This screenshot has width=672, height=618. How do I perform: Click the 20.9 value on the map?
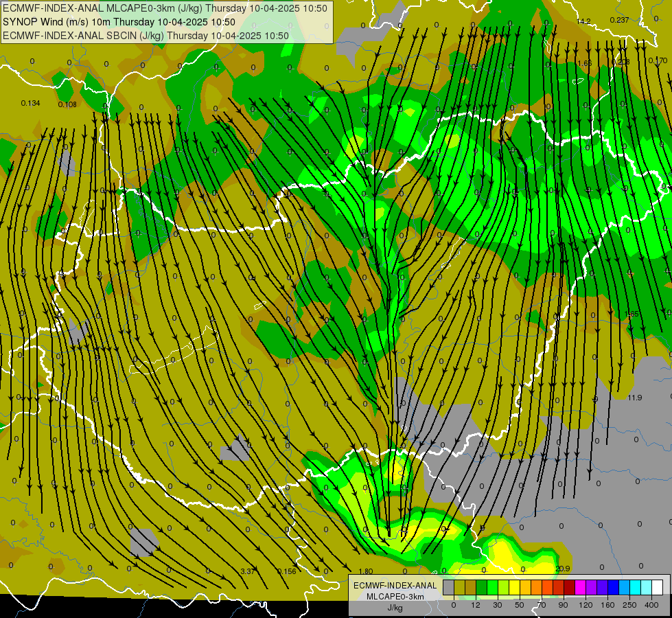pyautogui.click(x=563, y=569)
